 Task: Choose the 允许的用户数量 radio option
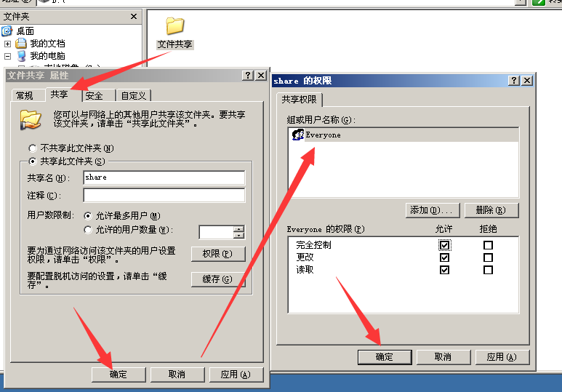click(x=88, y=230)
